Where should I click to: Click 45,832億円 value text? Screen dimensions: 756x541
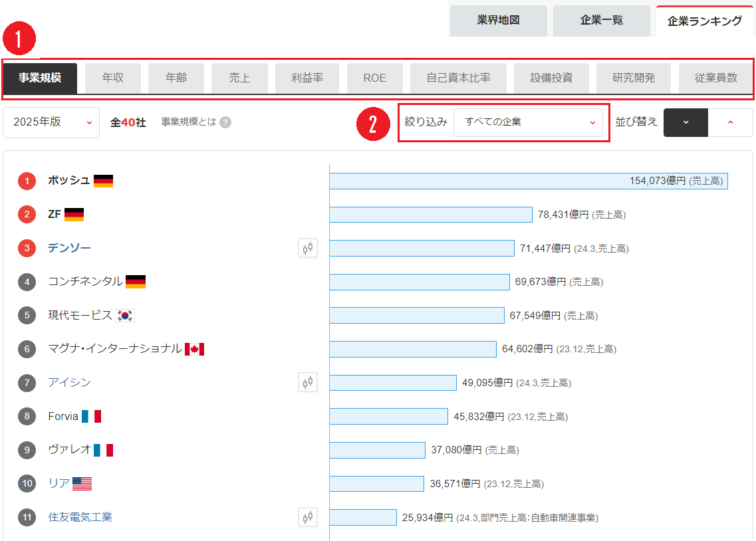(479, 416)
